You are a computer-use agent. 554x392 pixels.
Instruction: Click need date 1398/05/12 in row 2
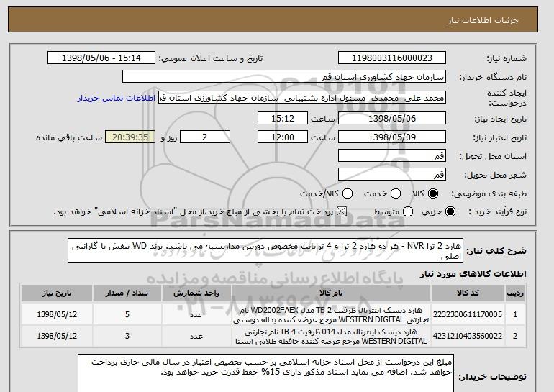click(57, 336)
